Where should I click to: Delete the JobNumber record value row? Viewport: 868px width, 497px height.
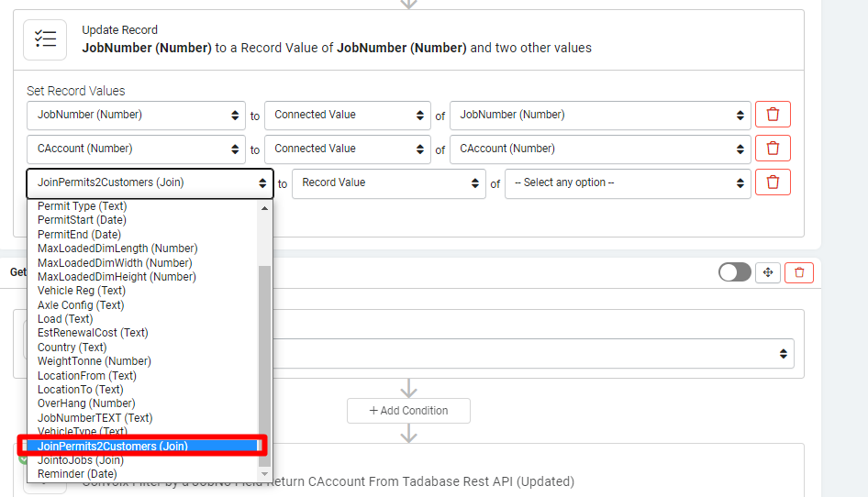coord(773,115)
